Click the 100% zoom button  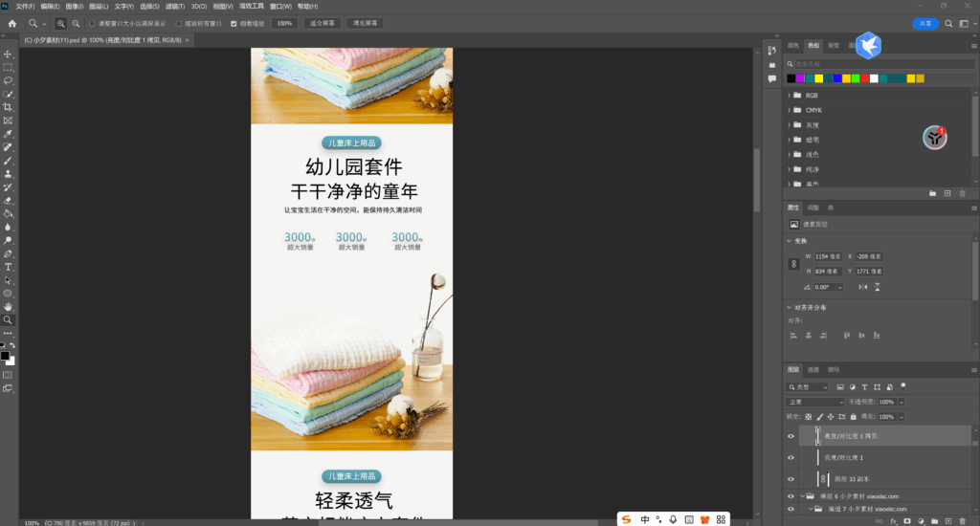click(x=284, y=24)
